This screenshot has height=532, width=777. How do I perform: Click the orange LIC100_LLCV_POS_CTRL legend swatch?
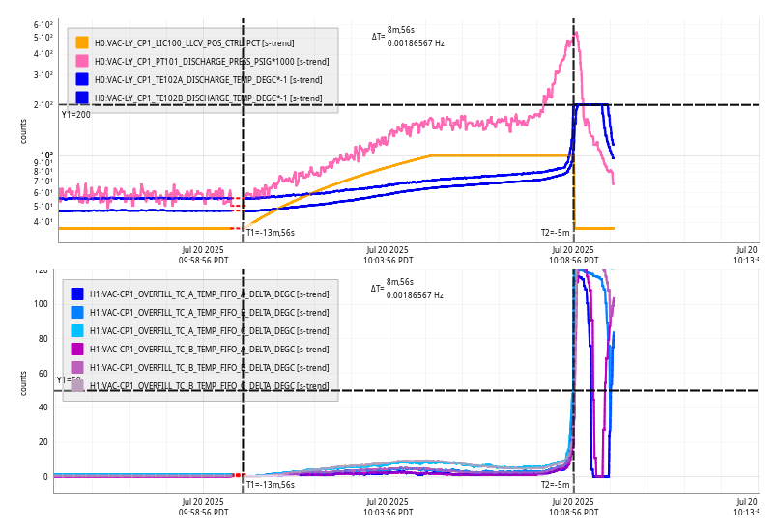82,42
